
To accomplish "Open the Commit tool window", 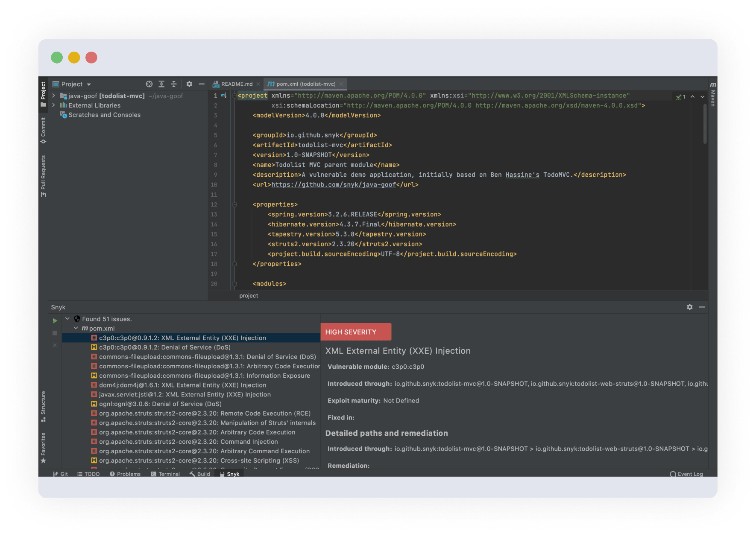I will pos(43,130).
